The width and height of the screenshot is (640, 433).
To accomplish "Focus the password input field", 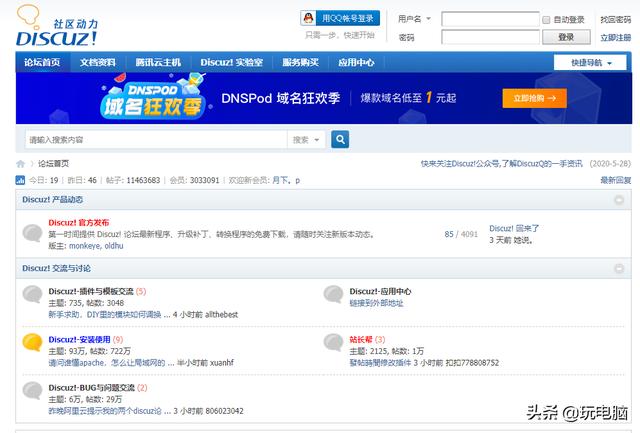I will (491, 37).
